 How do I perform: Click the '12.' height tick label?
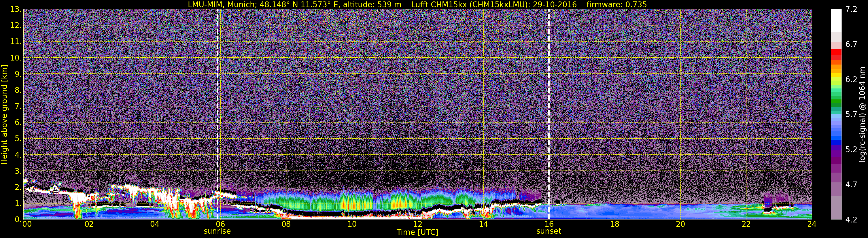16,26
